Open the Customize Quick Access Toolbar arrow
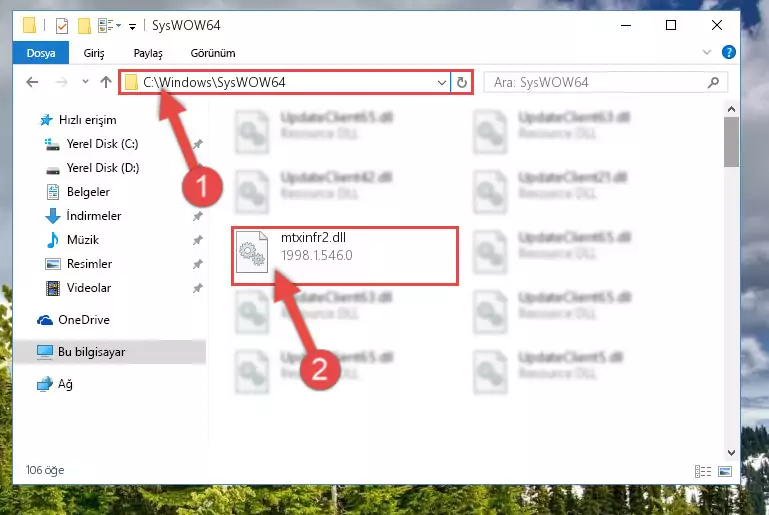 click(x=132, y=26)
